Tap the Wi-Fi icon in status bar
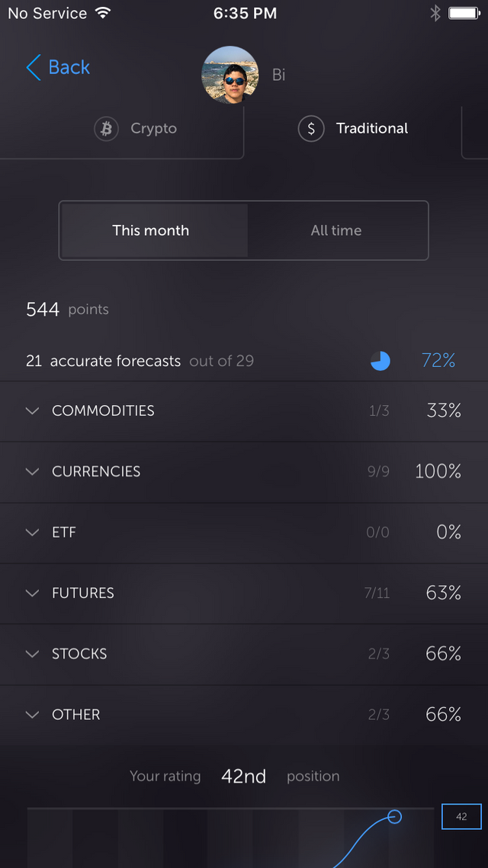This screenshot has height=868, width=488. pos(103,13)
